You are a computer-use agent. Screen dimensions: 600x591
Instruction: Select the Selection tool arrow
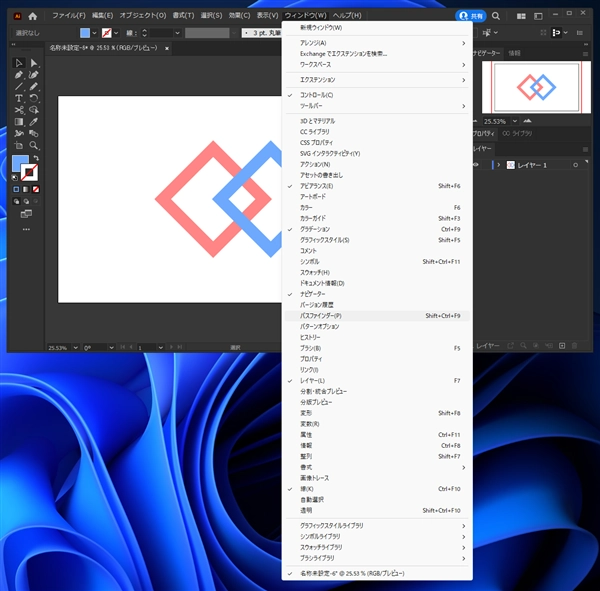pyautogui.click(x=18, y=63)
